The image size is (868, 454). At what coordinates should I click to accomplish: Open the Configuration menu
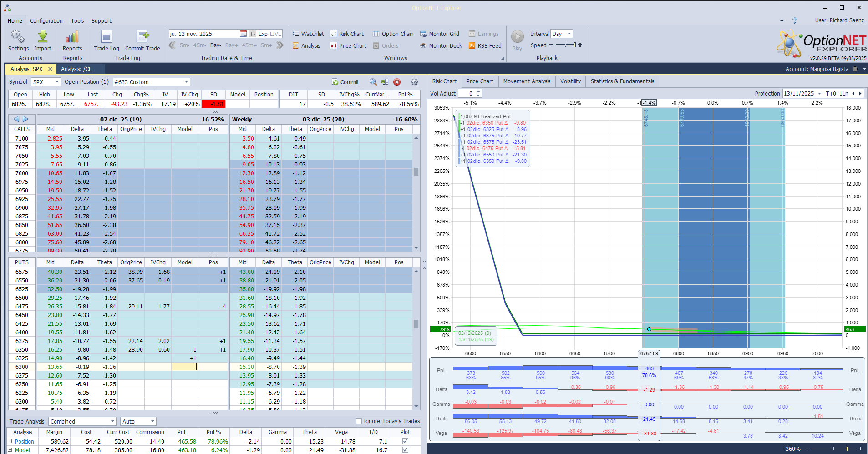pos(46,21)
